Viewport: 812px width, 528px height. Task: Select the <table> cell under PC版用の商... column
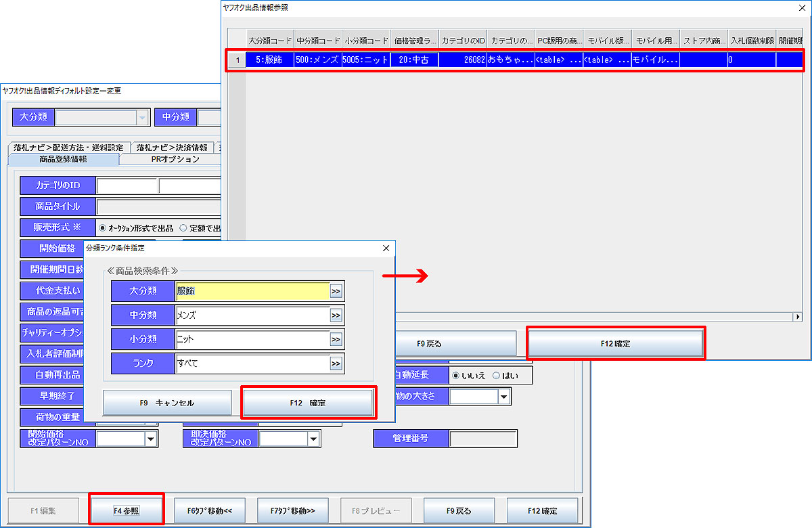tap(559, 60)
